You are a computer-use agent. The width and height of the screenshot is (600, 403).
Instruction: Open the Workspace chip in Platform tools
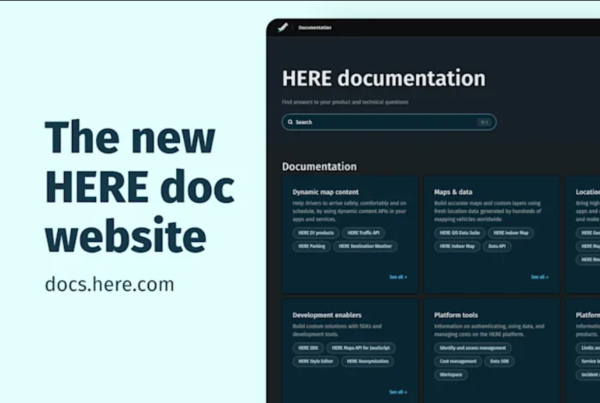point(452,374)
